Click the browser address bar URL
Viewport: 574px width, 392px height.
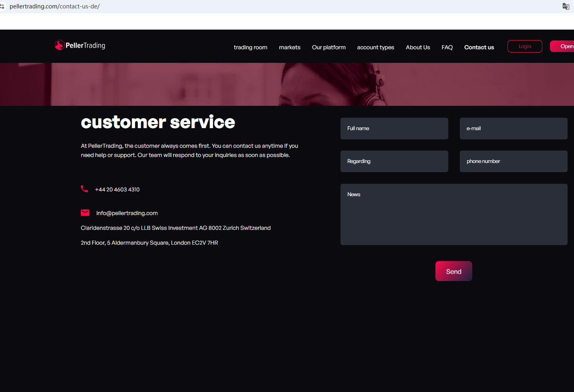pyautogui.click(x=54, y=6)
